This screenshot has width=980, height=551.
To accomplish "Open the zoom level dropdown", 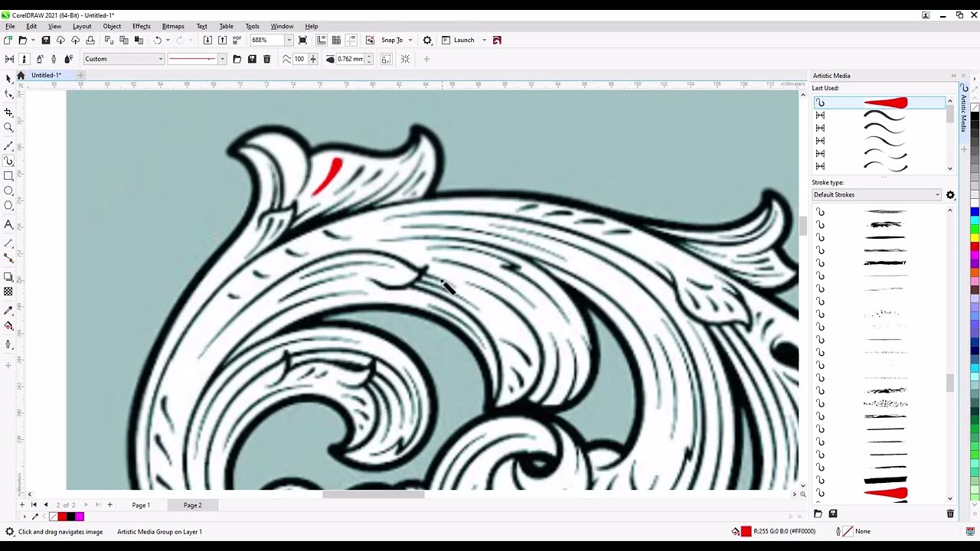I will [289, 40].
